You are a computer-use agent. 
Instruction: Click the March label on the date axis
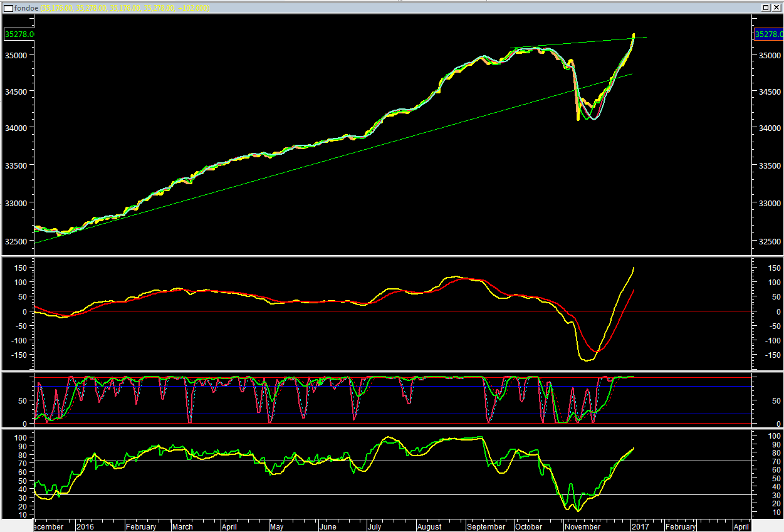183,527
